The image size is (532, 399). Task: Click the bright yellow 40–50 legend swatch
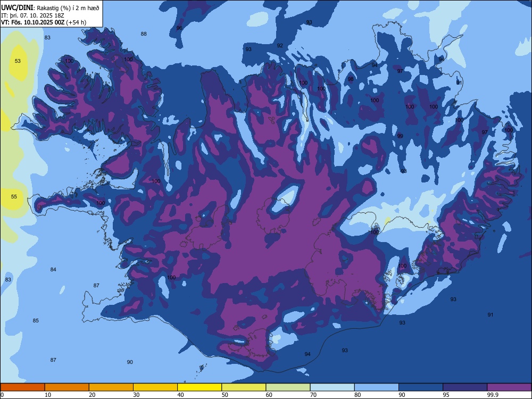[x=199, y=387]
